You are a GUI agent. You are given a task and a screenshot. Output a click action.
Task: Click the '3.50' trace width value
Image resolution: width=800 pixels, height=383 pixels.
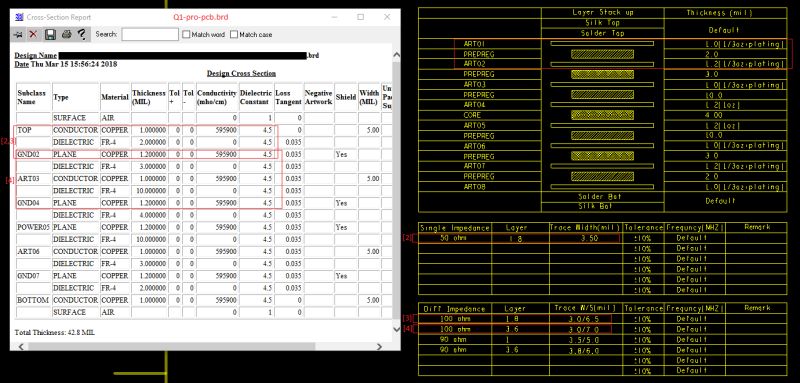[x=589, y=238]
